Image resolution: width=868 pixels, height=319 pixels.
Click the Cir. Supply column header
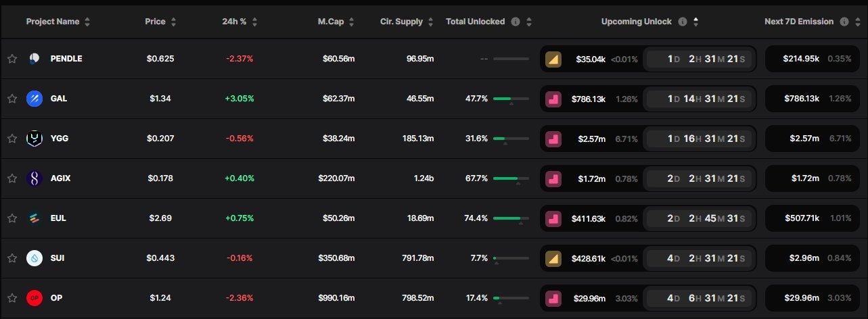pos(401,22)
